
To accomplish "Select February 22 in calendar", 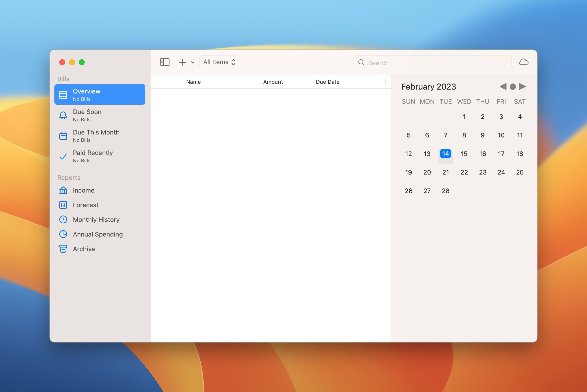I will (x=464, y=172).
